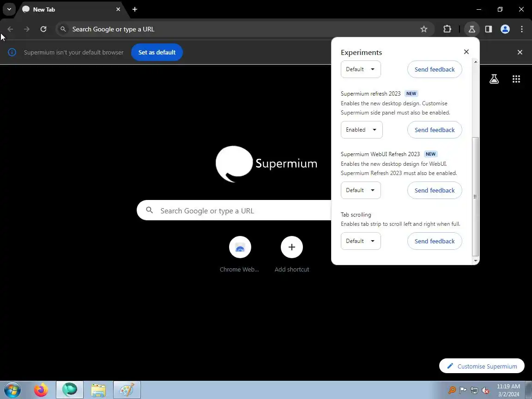Click the muted volume tray icon
Screen dimensions: 532x399
click(485, 390)
